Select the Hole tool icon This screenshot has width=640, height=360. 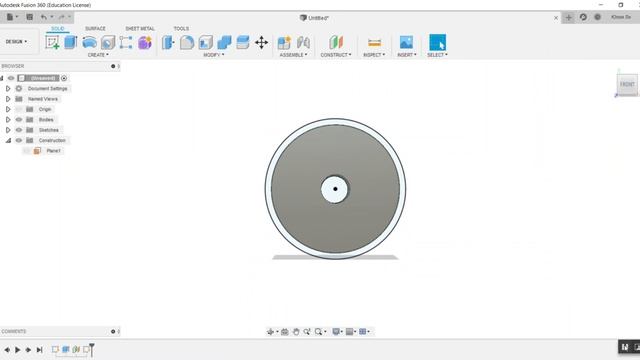point(108,42)
